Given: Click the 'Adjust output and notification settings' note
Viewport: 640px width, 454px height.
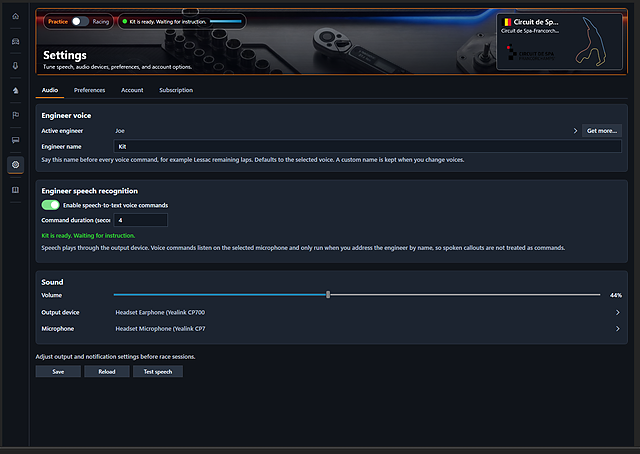Looking at the screenshot, I should [116, 356].
